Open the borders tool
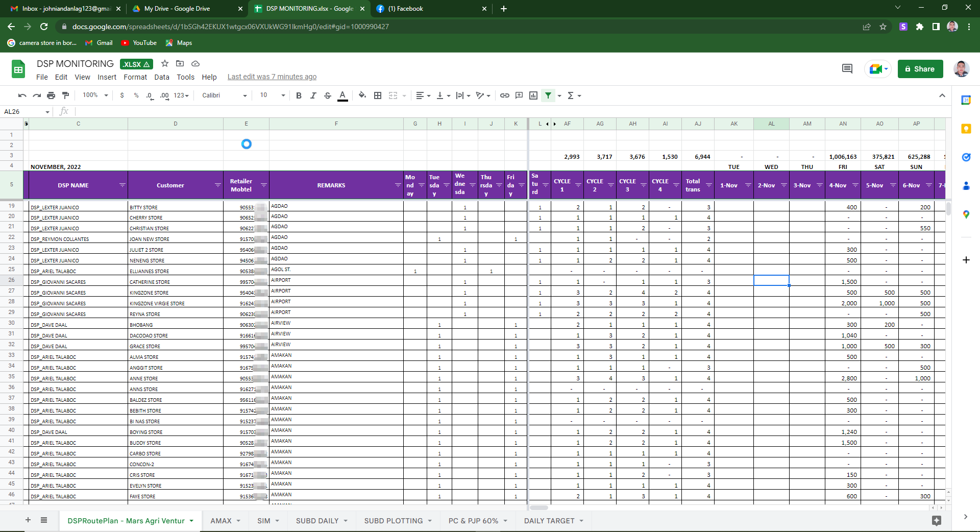 click(x=378, y=95)
